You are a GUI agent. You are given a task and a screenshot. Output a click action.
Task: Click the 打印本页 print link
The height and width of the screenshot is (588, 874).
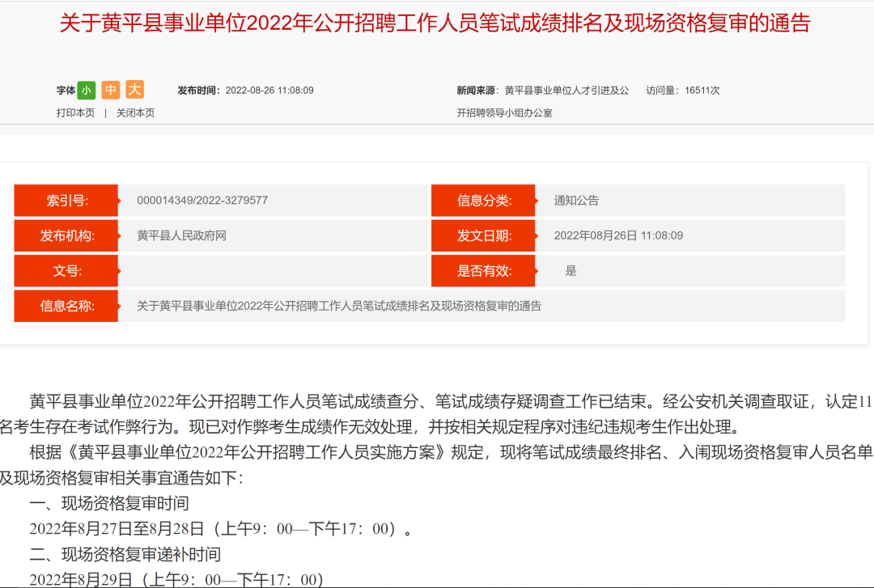pyautogui.click(x=75, y=113)
